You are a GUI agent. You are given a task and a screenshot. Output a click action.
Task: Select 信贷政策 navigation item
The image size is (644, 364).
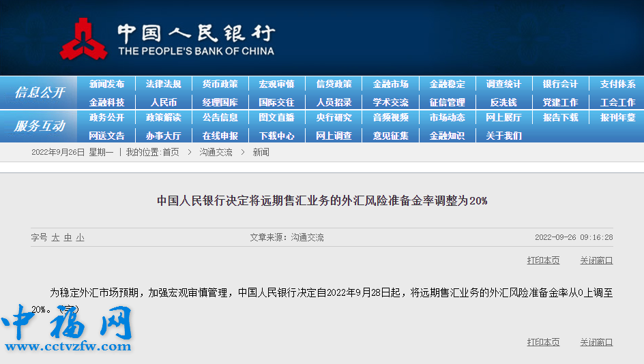334,84
